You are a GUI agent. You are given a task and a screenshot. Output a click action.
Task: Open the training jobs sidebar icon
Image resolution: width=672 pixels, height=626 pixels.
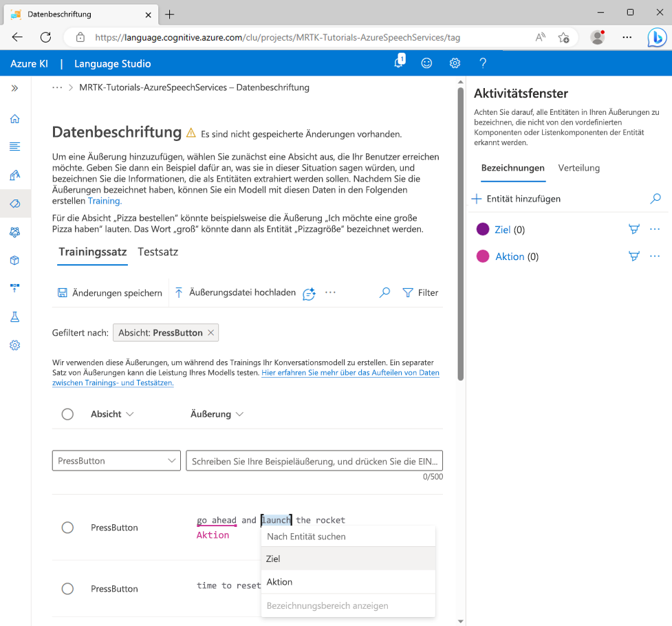[14, 232]
